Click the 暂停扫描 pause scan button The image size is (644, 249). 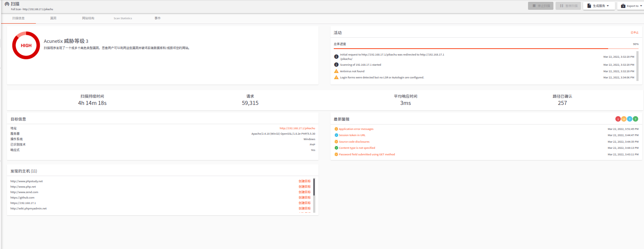tap(568, 6)
